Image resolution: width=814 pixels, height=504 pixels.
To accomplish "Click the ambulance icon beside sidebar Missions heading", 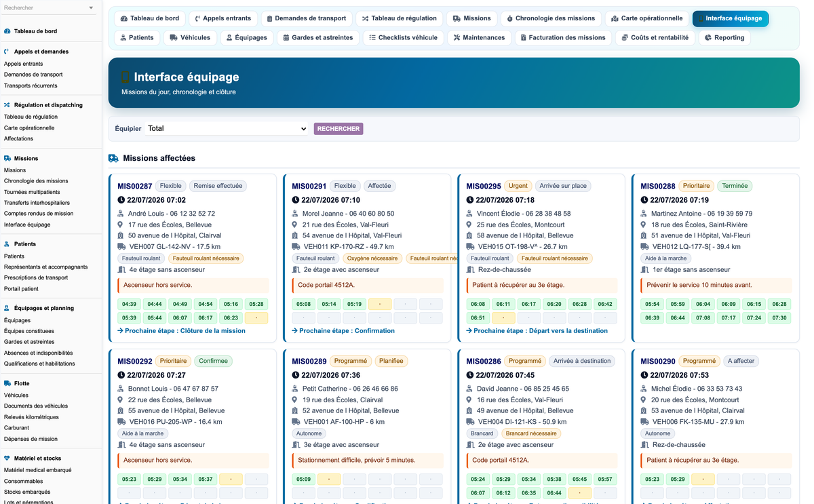I will pyautogui.click(x=7, y=158).
